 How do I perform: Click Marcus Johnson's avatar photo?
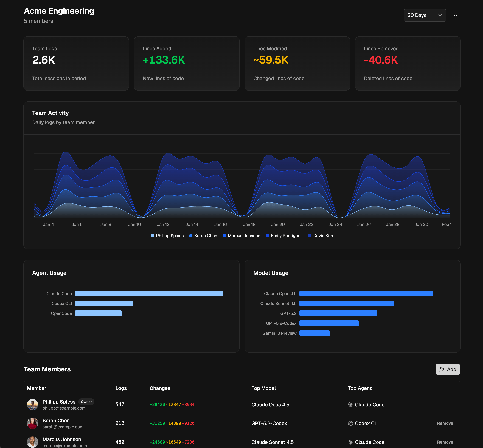click(33, 442)
